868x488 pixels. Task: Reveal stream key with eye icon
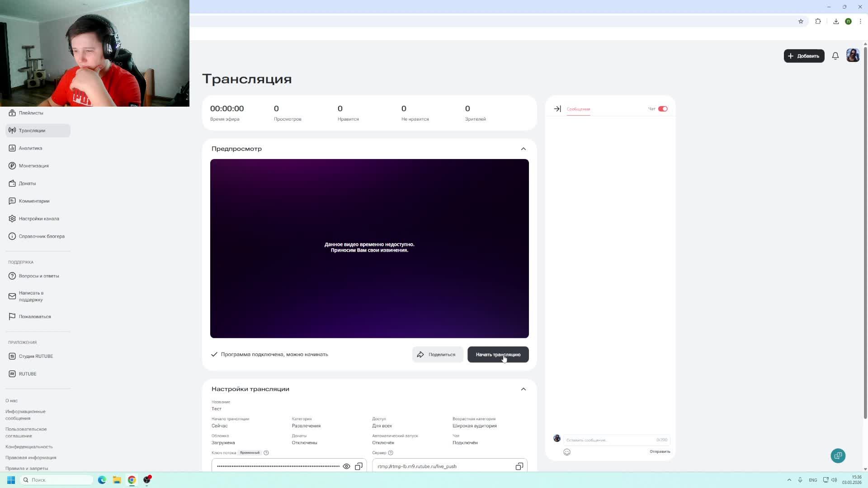point(346,466)
